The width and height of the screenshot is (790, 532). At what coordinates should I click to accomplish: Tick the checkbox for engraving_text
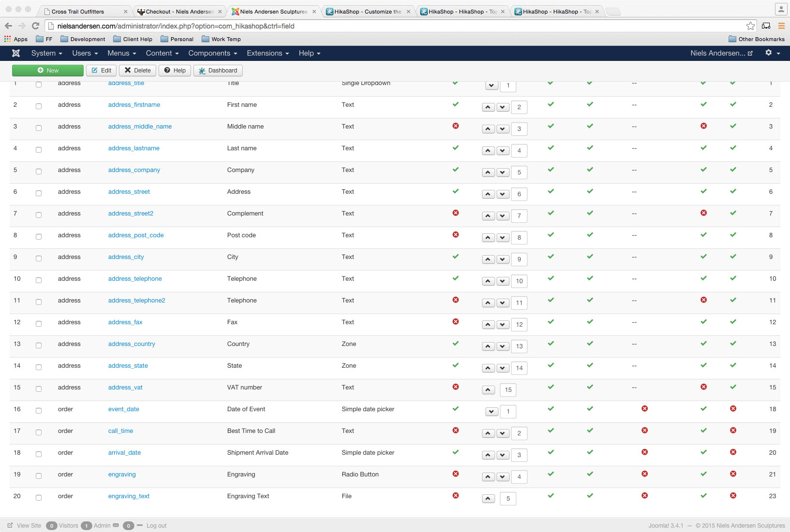(39, 498)
